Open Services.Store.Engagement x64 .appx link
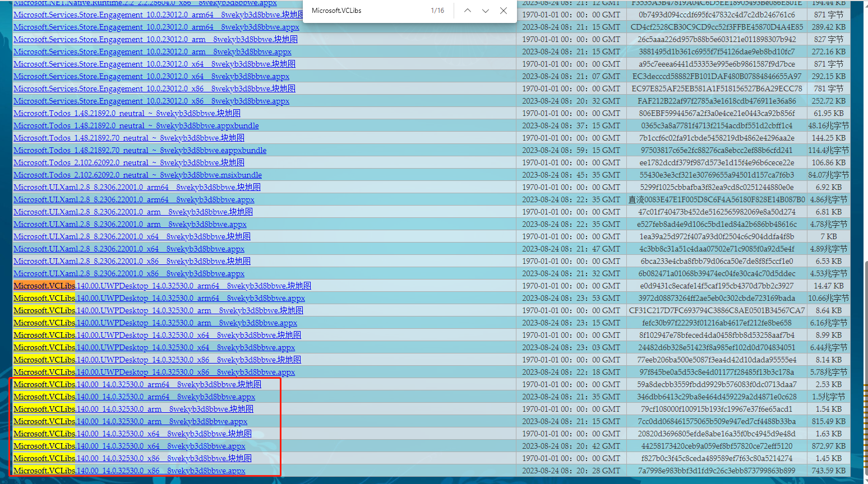The image size is (868, 484). pos(151,77)
